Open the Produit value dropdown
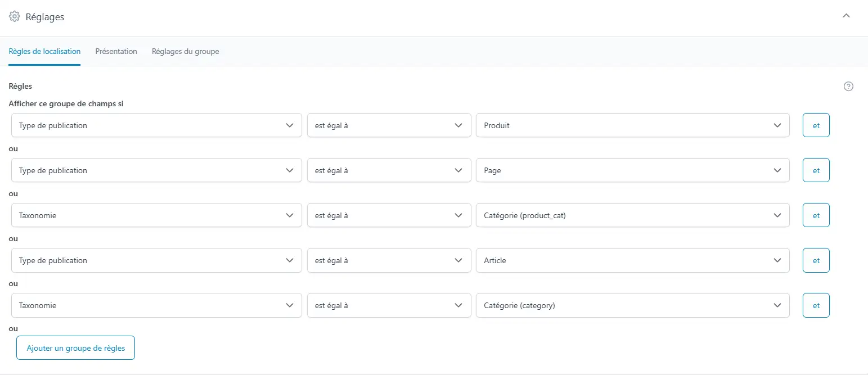Image resolution: width=868 pixels, height=375 pixels. pos(633,125)
